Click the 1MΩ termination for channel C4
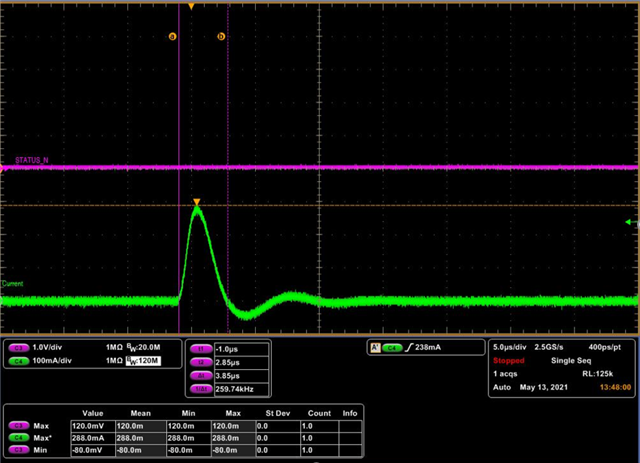 114,361
